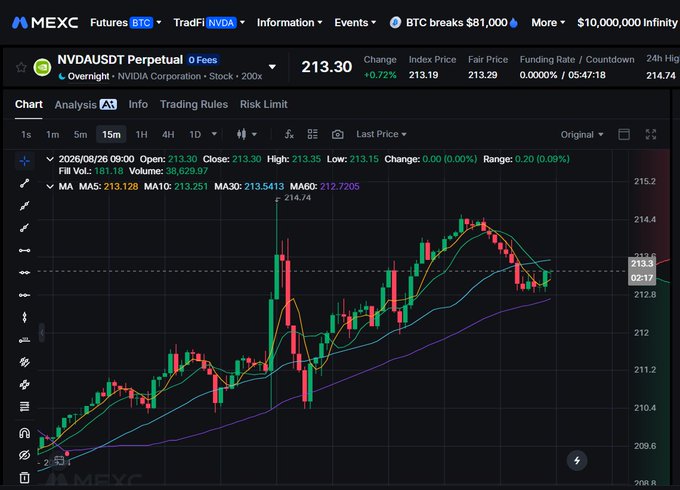Toggle the chart panel layout icon
Screen dimensions: 680x490
coord(624,134)
